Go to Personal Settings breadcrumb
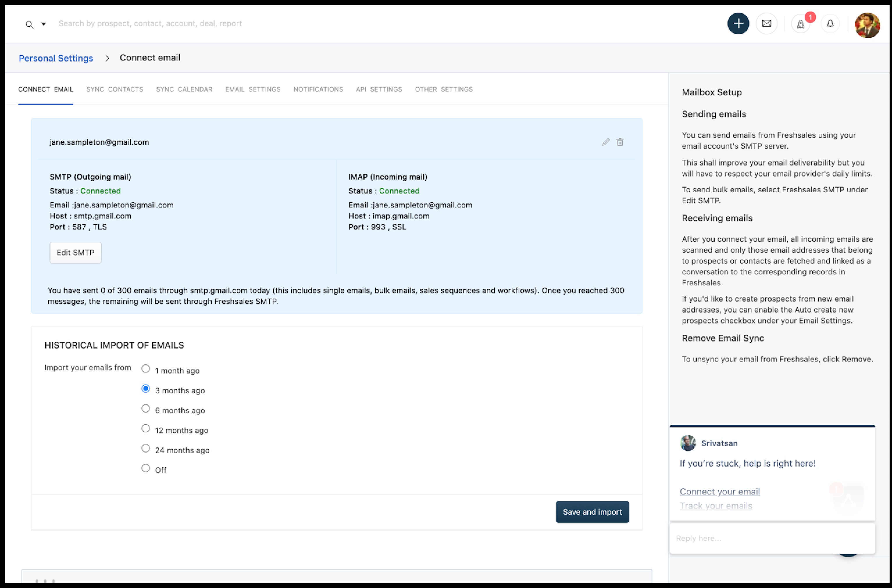Viewport: 892px width, 588px height. point(56,58)
